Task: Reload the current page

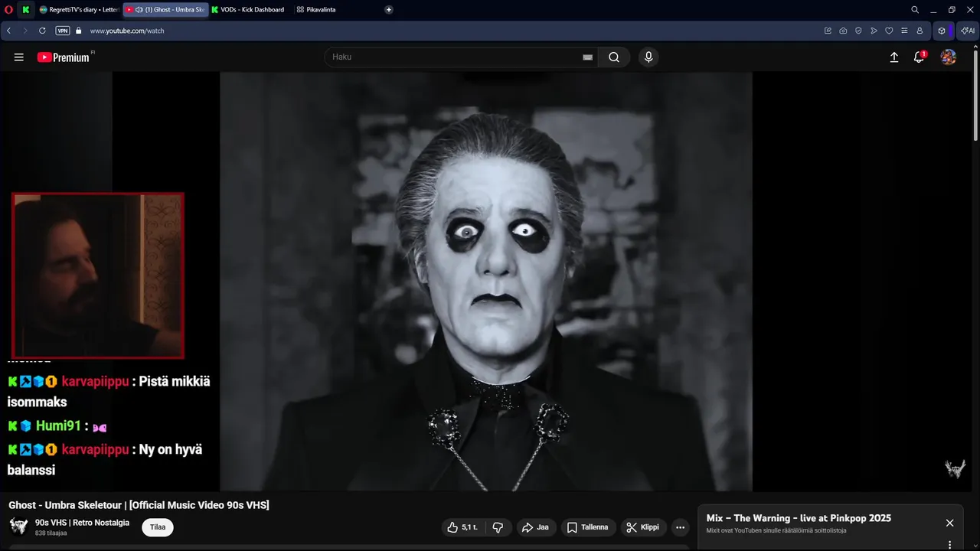Action: pos(42,31)
